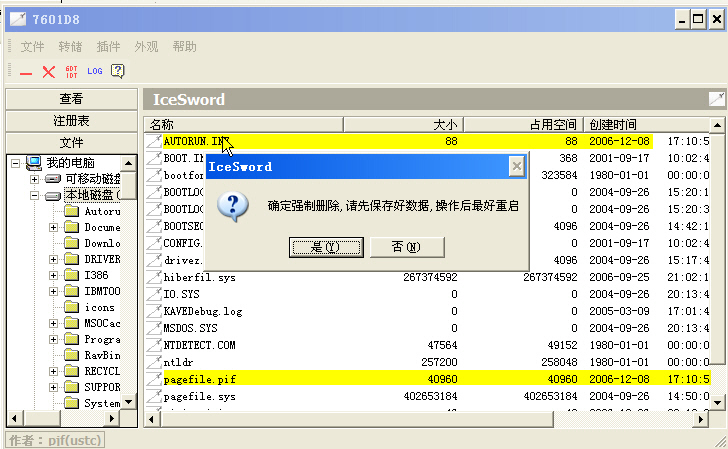Open the 文件 (File) sidebar panel
728x449 pixels.
click(72, 143)
